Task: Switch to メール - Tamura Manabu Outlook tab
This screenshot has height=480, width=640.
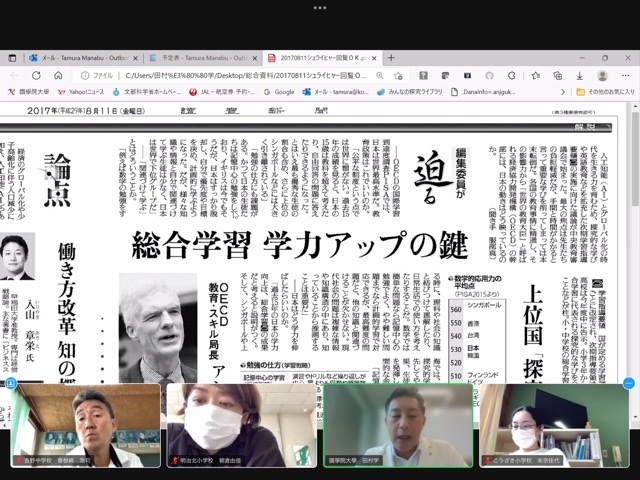Action: pyautogui.click(x=84, y=58)
